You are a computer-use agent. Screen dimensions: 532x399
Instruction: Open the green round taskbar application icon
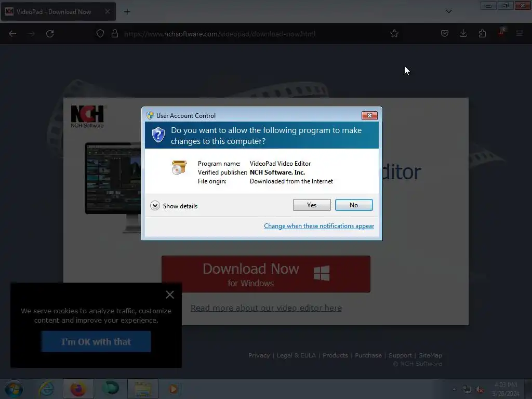click(x=111, y=389)
